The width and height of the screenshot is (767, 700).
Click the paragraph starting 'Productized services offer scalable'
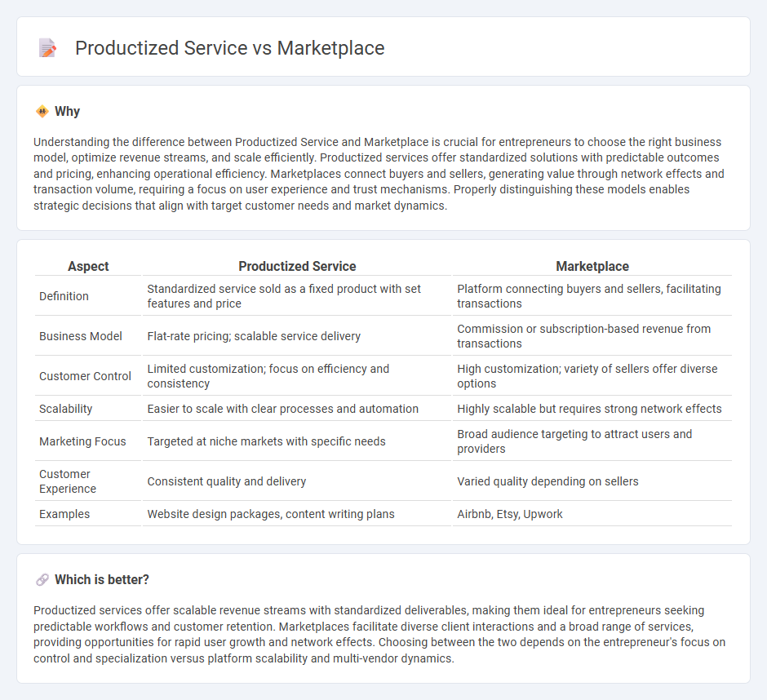(379, 635)
